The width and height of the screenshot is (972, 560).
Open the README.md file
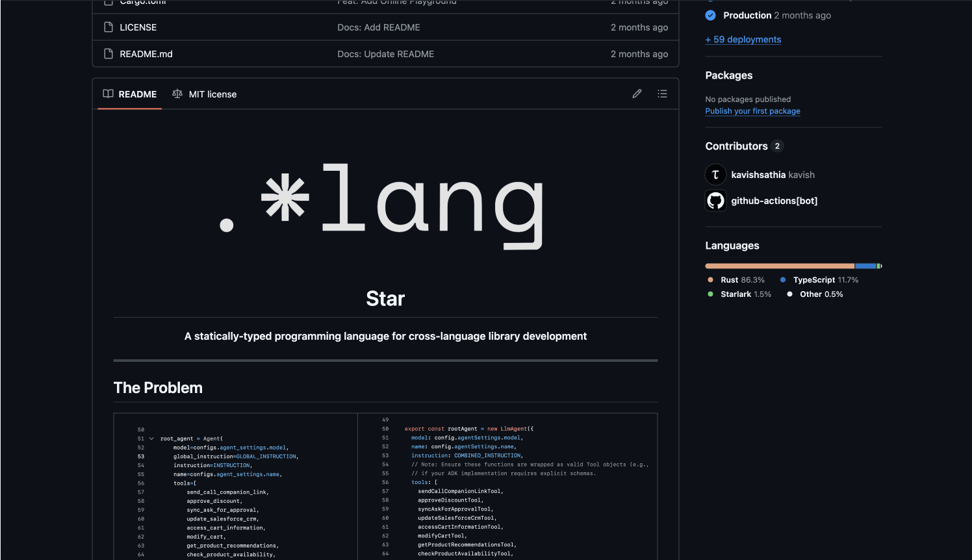point(146,54)
